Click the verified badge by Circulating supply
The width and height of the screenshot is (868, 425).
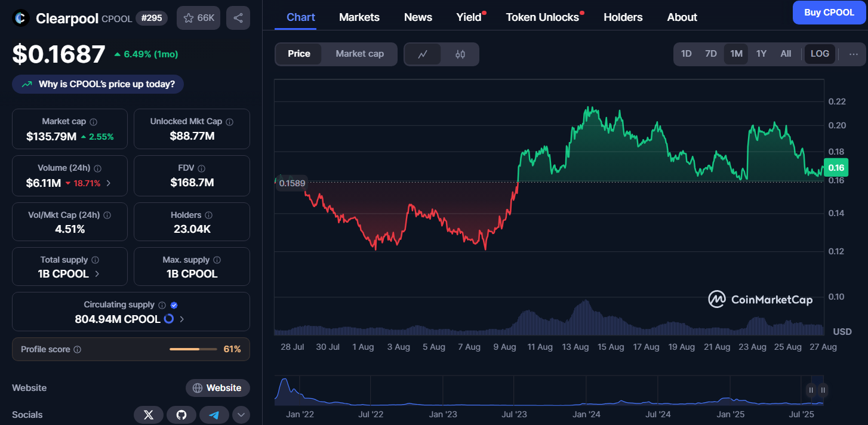(174, 305)
